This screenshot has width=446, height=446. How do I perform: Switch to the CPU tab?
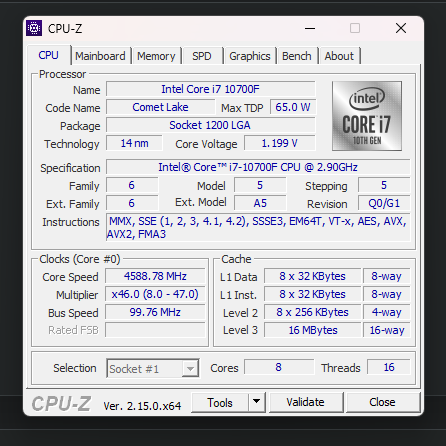(48, 55)
